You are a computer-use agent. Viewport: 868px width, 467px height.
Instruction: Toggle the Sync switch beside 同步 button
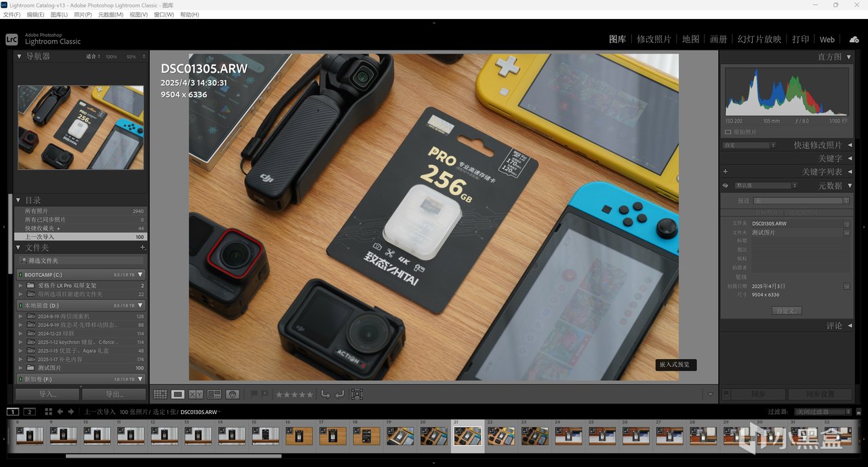[x=726, y=394]
